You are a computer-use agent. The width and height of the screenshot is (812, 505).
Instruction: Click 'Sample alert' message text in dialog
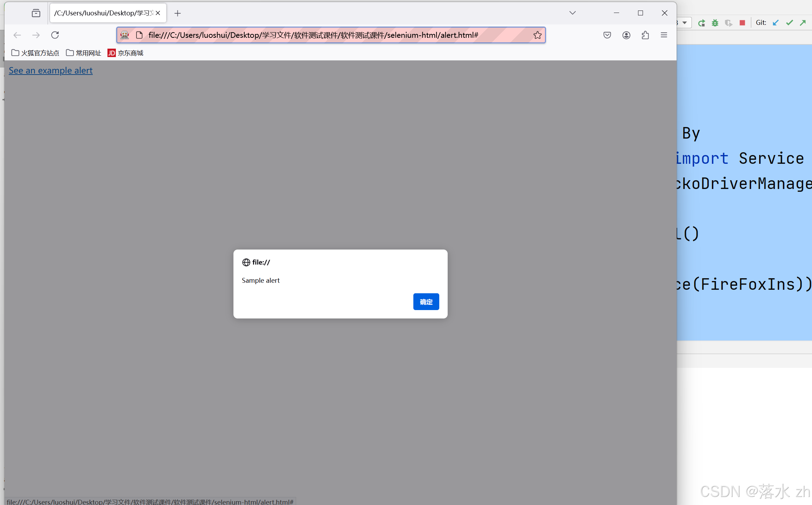coord(261,280)
